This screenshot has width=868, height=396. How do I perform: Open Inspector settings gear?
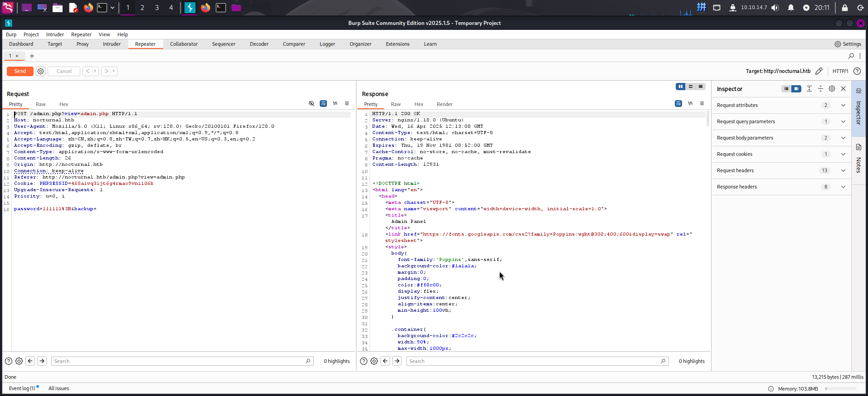pyautogui.click(x=832, y=89)
